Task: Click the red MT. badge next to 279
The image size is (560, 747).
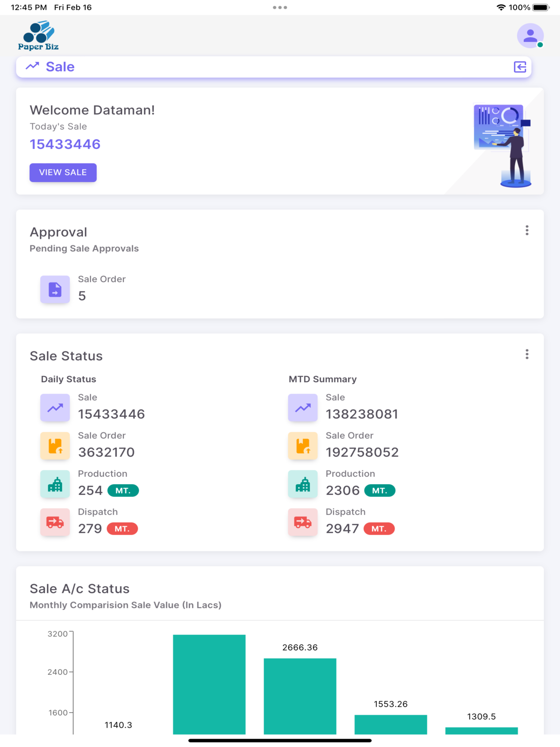Action: pyautogui.click(x=122, y=529)
